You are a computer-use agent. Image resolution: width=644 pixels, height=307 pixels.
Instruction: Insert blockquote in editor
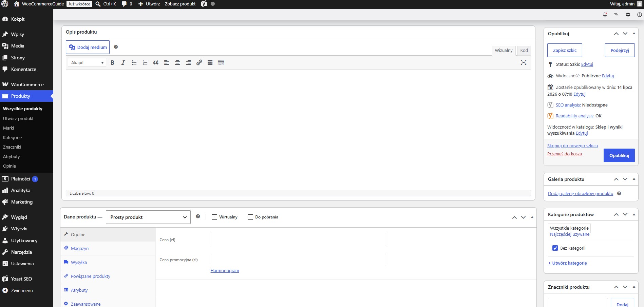[156, 62]
